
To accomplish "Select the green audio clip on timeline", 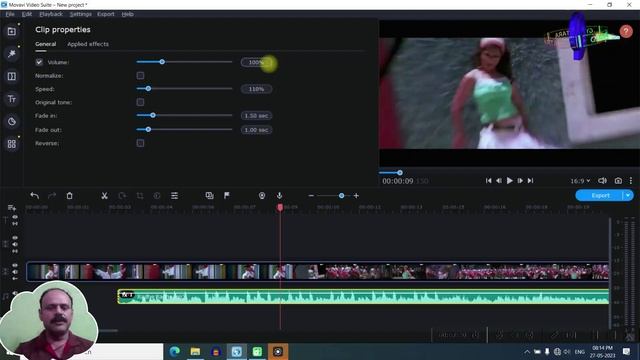I will point(363,297).
